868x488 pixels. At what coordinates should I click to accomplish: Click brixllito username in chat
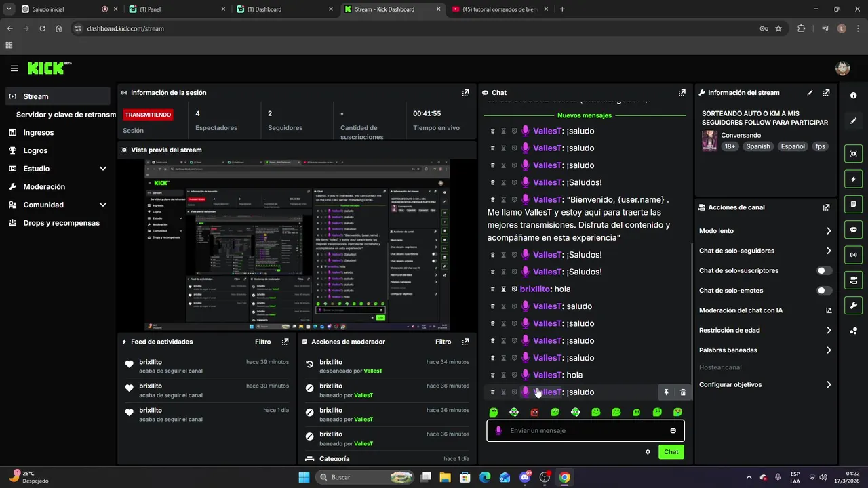click(x=535, y=289)
